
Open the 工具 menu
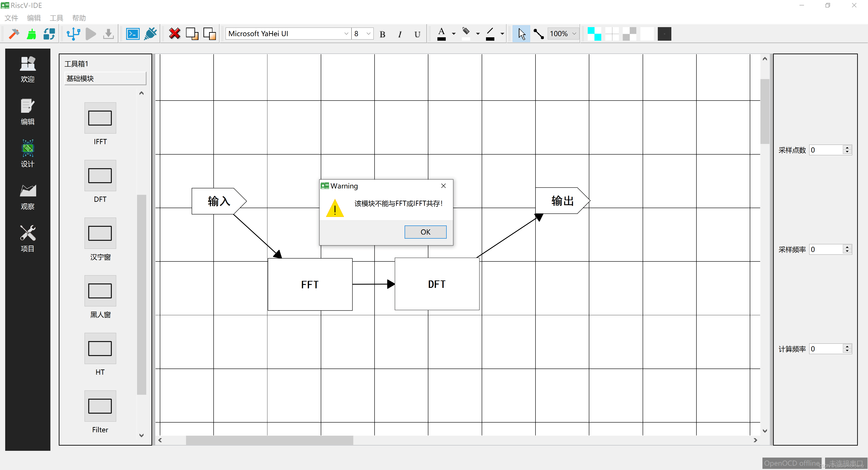click(56, 18)
